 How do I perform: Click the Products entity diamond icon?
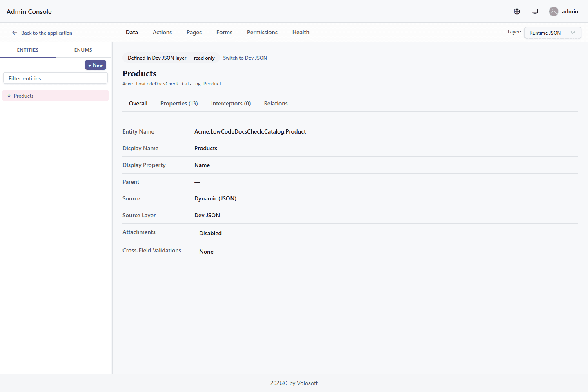(9, 96)
